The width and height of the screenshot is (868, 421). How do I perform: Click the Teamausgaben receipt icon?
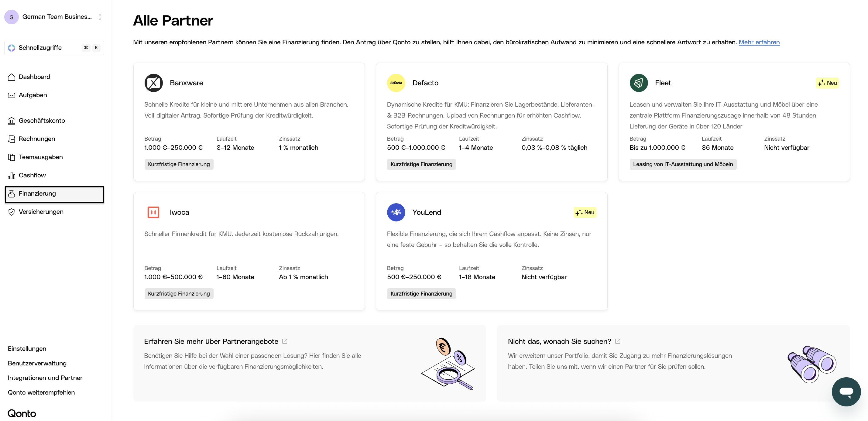tap(12, 157)
